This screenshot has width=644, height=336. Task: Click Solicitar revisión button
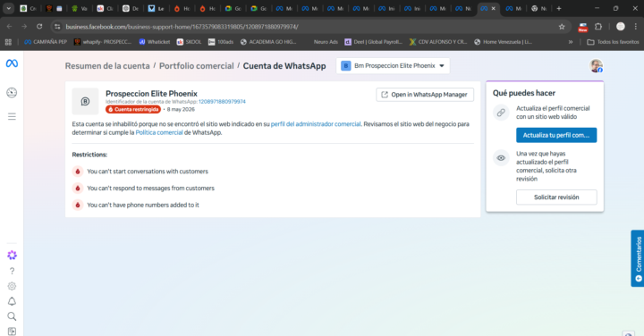556,197
